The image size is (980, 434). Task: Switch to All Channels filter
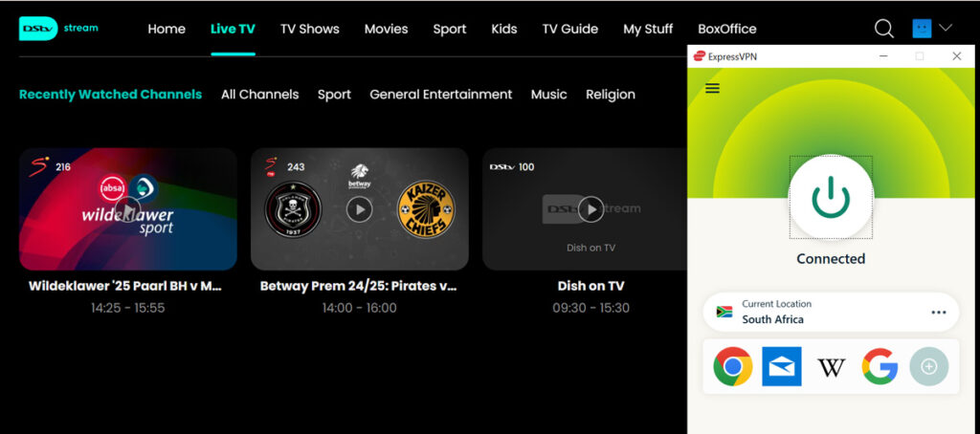[260, 95]
